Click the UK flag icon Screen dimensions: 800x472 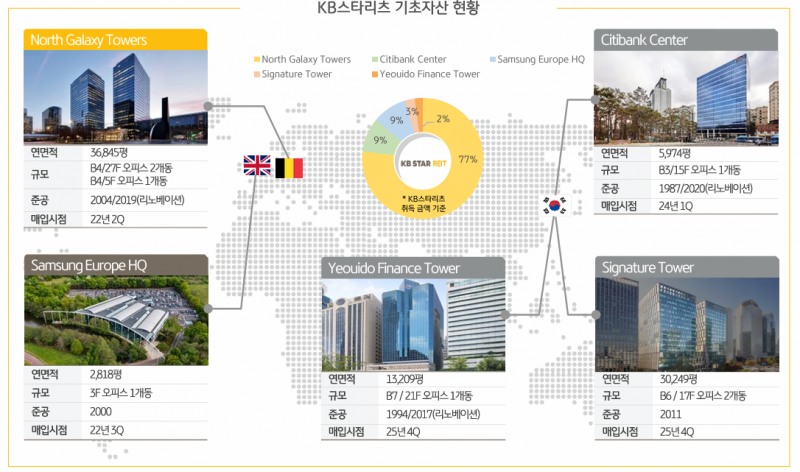click(x=257, y=165)
